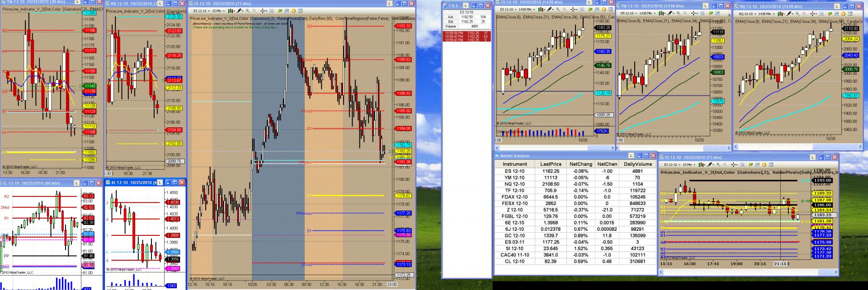Click Bid price 1182.25 in T&S window

point(467,21)
